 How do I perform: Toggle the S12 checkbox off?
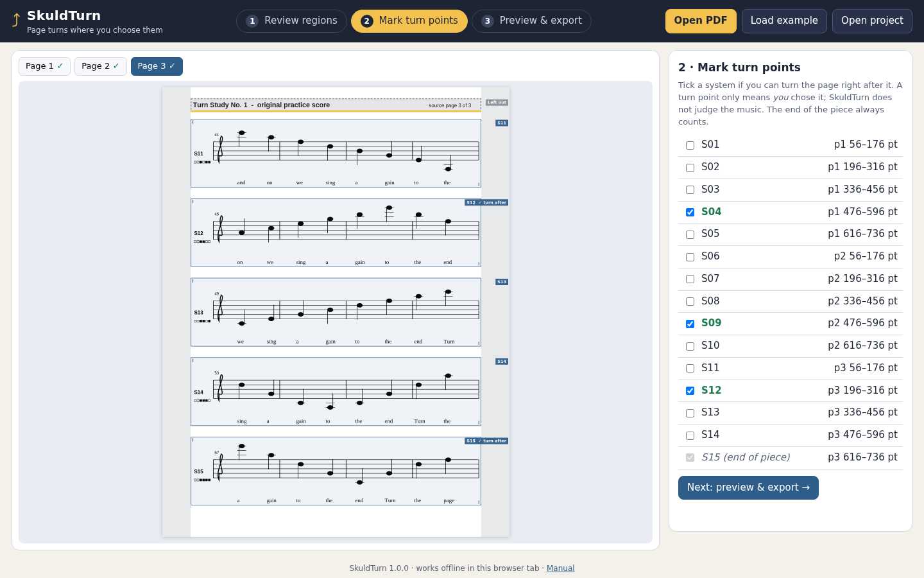coord(690,390)
